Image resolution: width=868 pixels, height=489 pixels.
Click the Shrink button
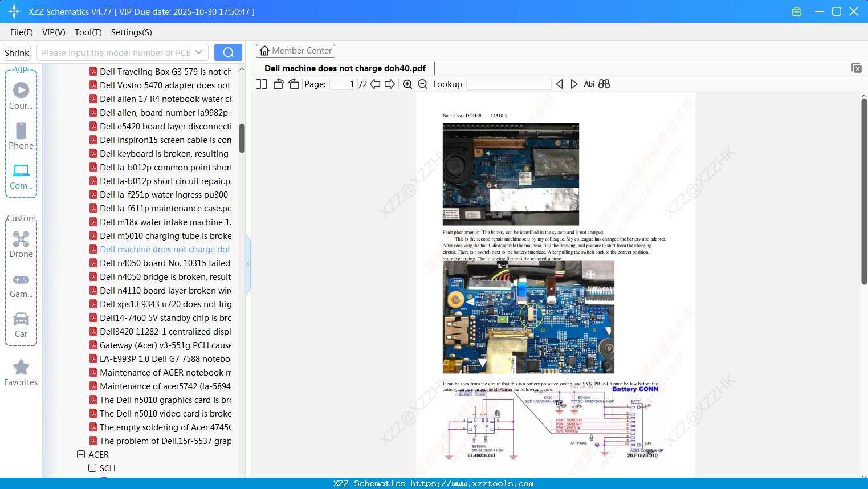pos(17,52)
